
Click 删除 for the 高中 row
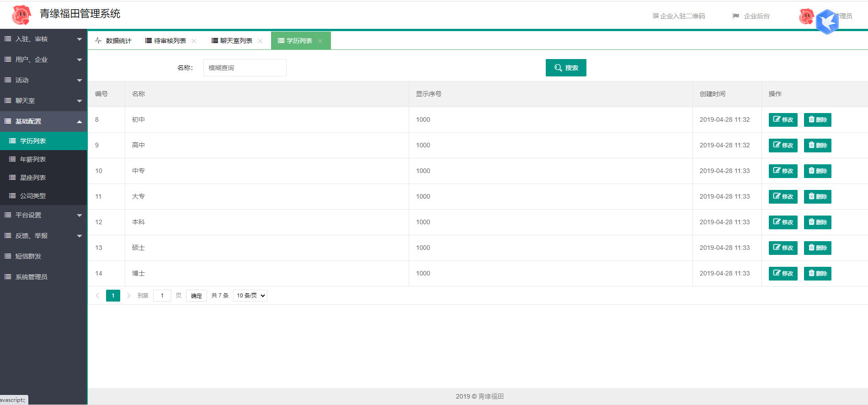(818, 146)
